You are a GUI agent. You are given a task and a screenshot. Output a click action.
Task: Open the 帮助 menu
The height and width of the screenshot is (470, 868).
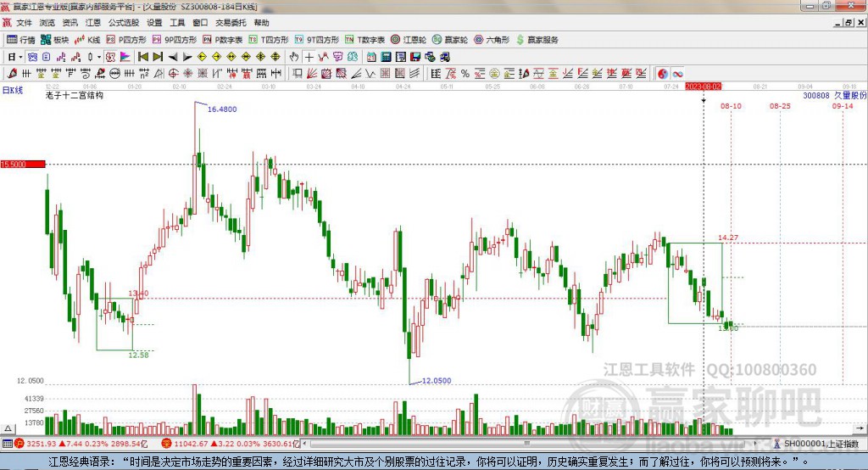point(261,23)
